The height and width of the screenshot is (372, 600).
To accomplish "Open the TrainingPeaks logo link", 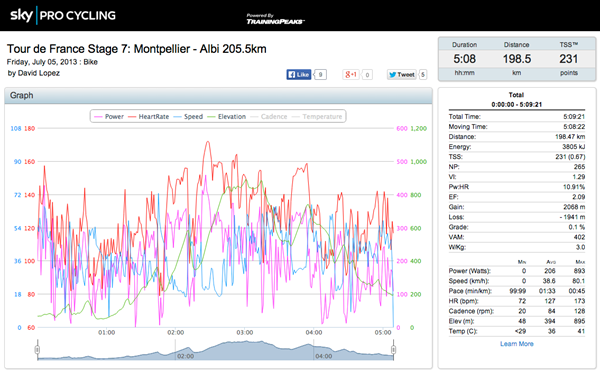I will click(x=275, y=19).
